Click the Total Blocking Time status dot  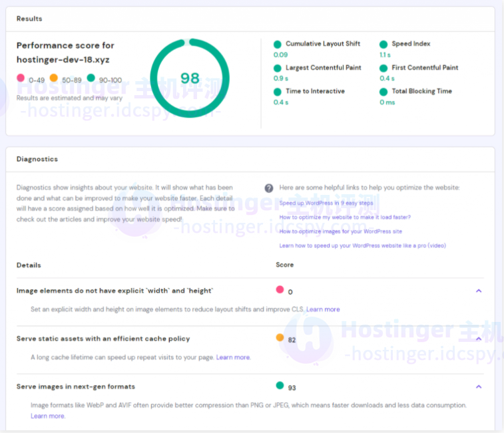tap(383, 92)
